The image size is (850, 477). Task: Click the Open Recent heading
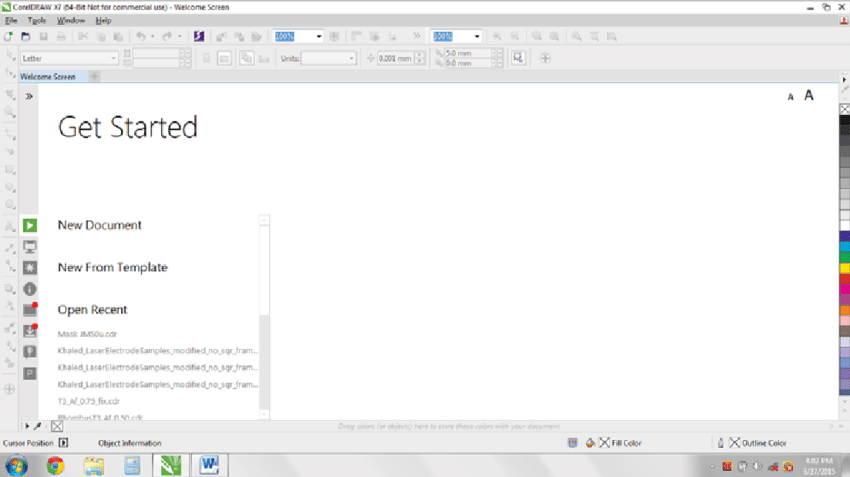coord(93,310)
